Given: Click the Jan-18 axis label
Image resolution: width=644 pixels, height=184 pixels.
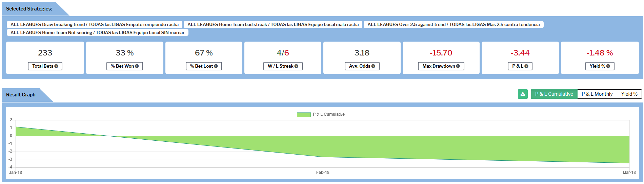Looking at the screenshot, I should point(16,172).
